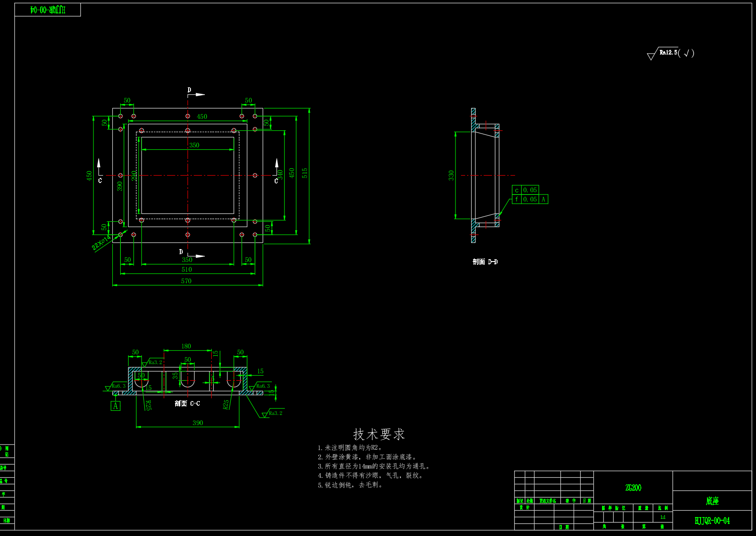This screenshot has width=756, height=536.
Task: Click the 390 dimension below section C-C
Action: pos(197,423)
